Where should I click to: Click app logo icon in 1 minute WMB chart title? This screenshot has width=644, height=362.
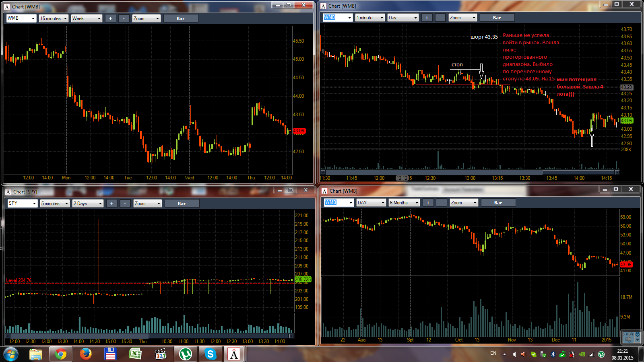coord(323,6)
